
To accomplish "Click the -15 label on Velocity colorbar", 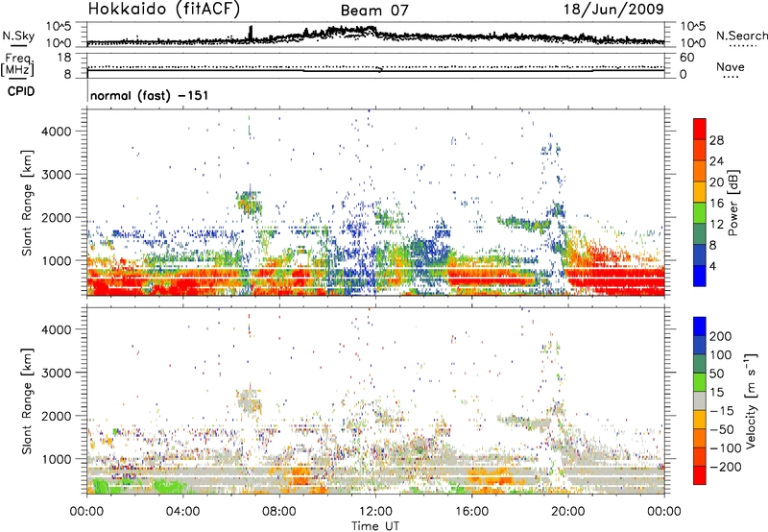I will click(x=721, y=410).
